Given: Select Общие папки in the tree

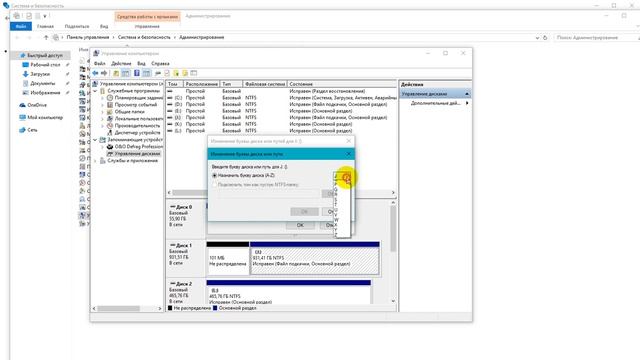Looking at the screenshot, I should 129,111.
